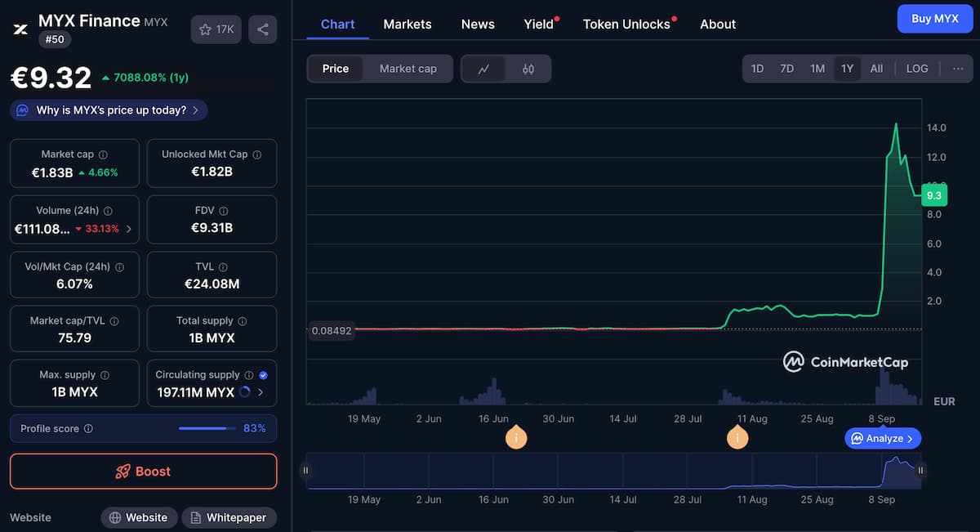Switch to candlestick chart icon
This screenshot has height=532, width=980.
[528, 69]
